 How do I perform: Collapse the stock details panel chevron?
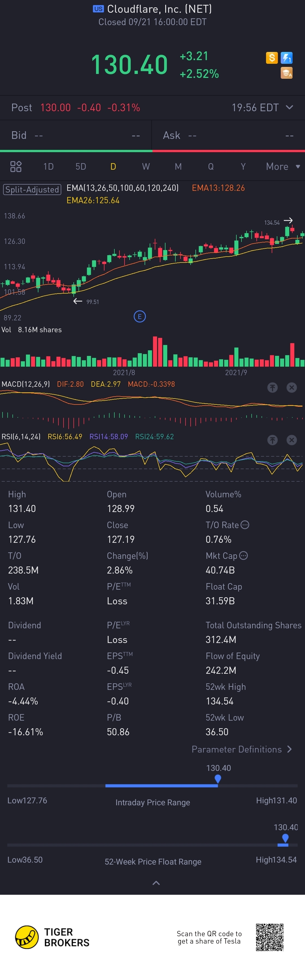pos(156,883)
